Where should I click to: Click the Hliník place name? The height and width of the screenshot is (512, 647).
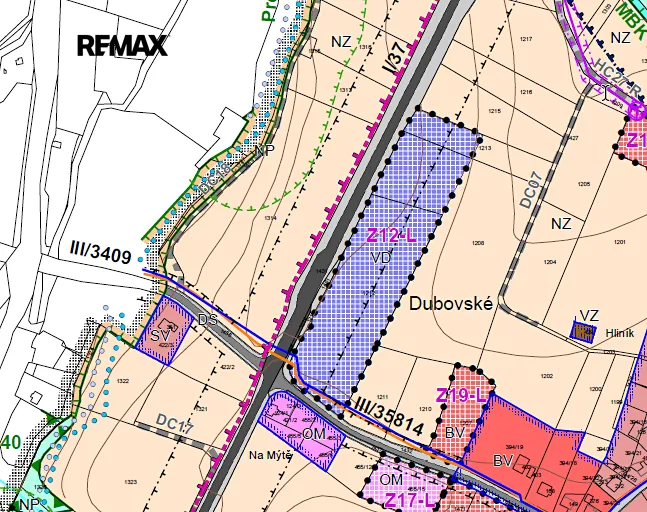click(620, 333)
